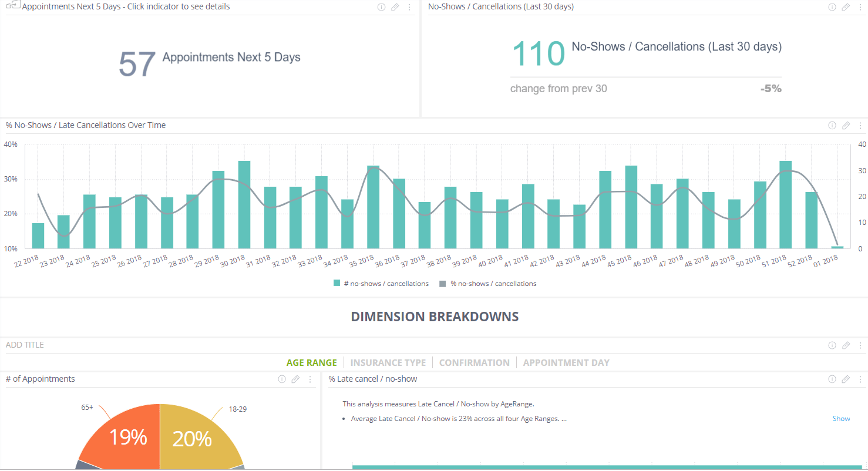Click pencil icon on # of Appointments widget

pyautogui.click(x=296, y=379)
